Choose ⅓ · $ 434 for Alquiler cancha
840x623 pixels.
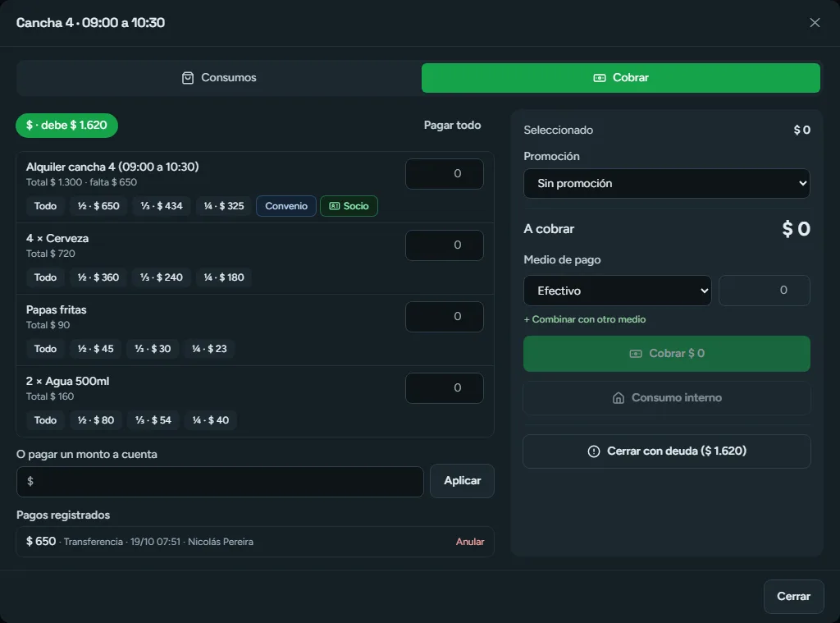click(162, 206)
